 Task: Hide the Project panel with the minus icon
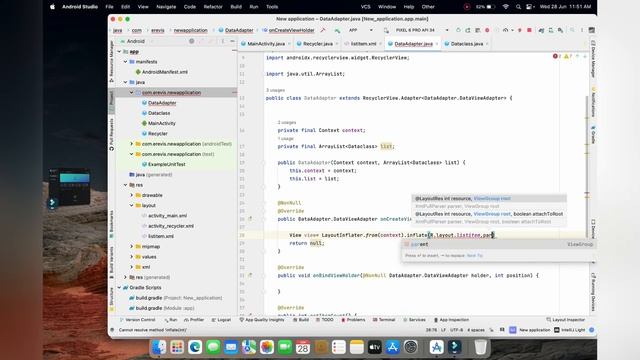(232, 41)
